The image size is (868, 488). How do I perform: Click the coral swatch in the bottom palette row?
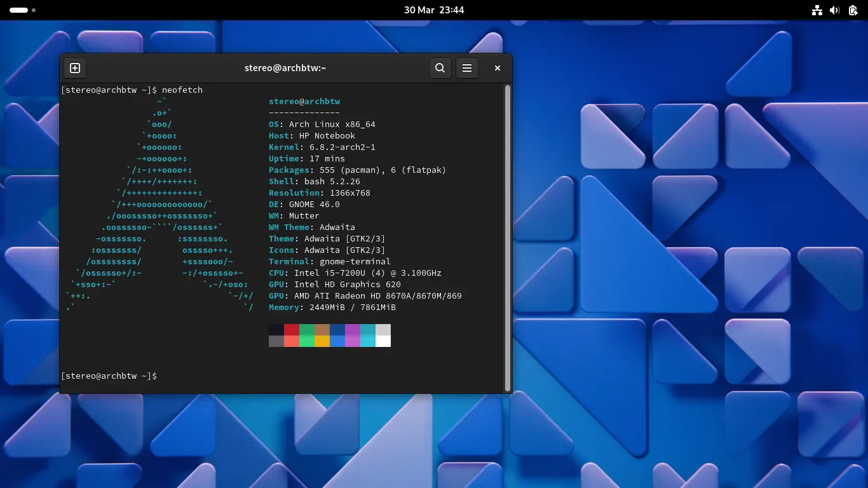(x=292, y=341)
